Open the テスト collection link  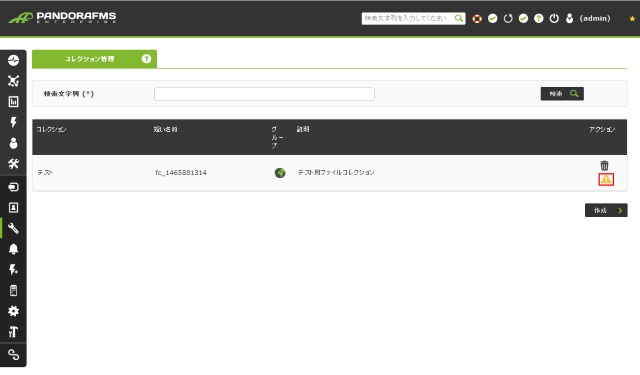click(45, 172)
